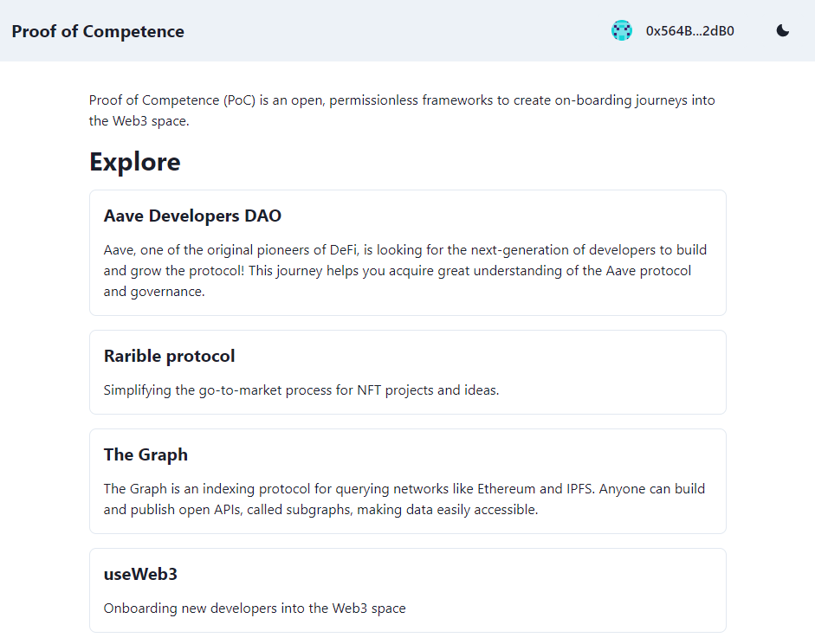Toggle dark mode with moon icon
The image size is (815, 644).
[782, 30]
